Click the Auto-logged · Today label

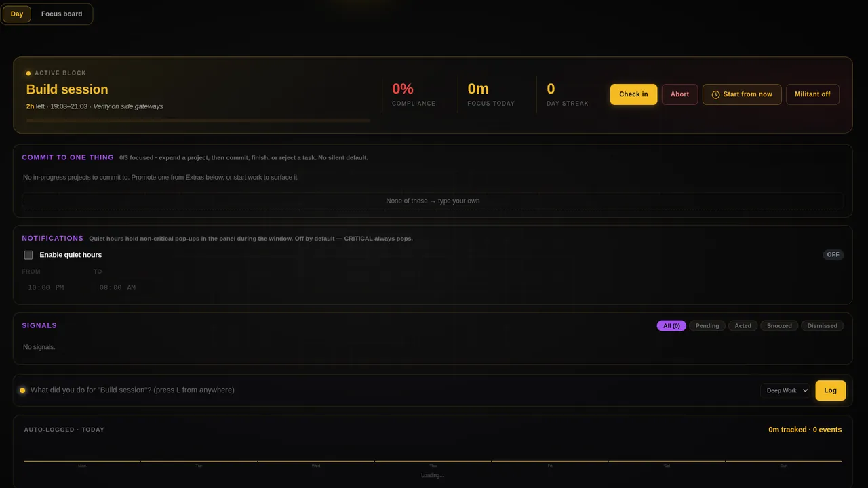coord(64,430)
